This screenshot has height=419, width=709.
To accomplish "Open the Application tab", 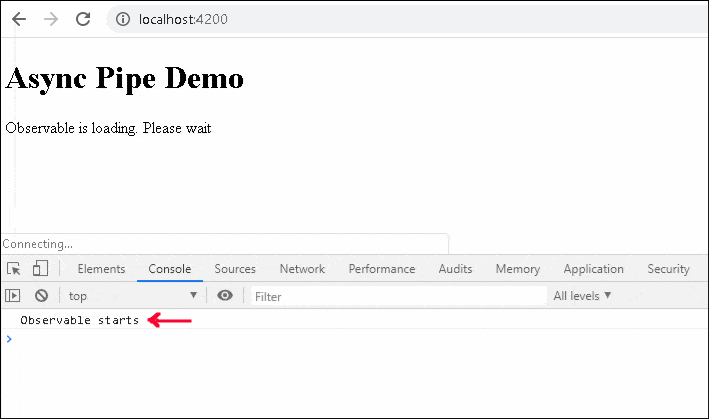I will pyautogui.click(x=593, y=269).
